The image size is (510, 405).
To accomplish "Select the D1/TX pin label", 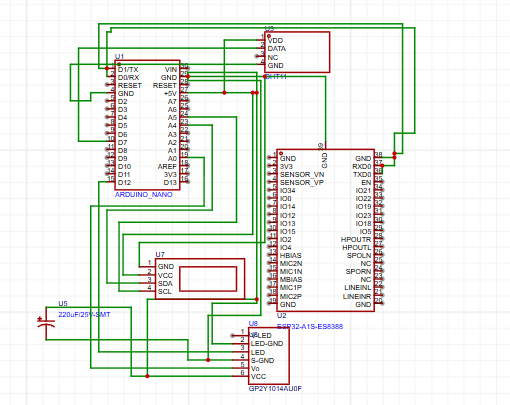I will tap(128, 70).
